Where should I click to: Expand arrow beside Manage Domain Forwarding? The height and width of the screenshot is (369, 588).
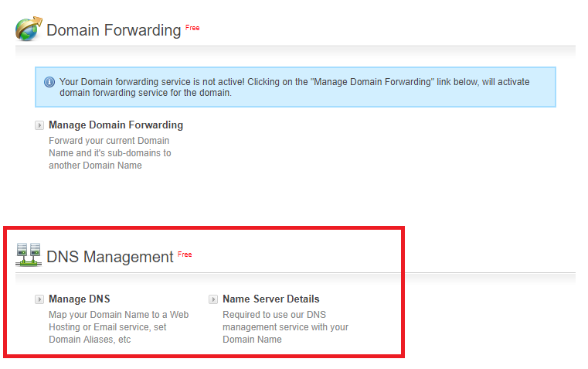click(x=39, y=125)
